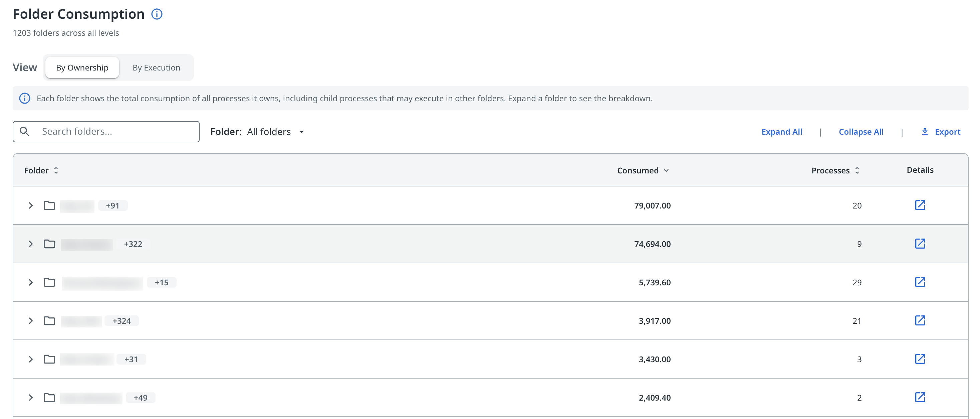Viewport: 980px width, 419px height.
Task: Open details for the 3,917.00 row
Action: (x=920, y=321)
